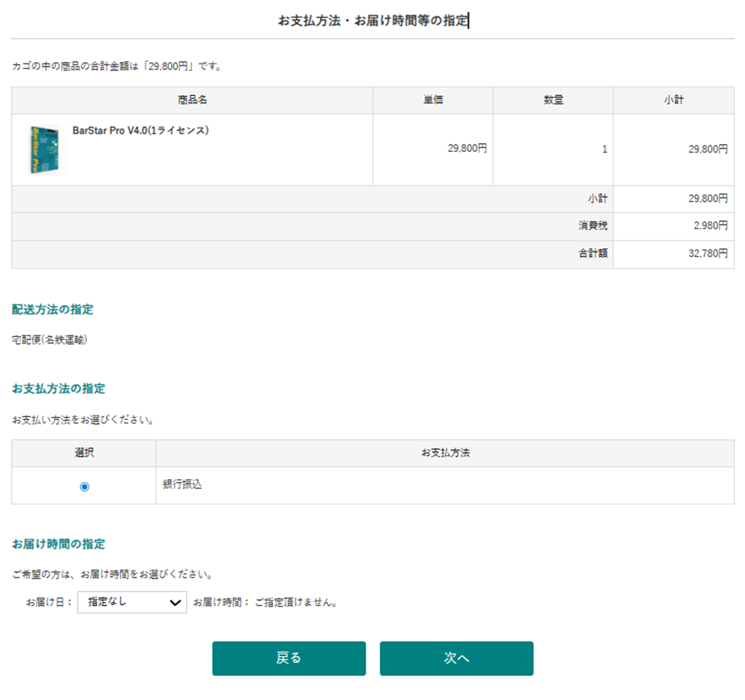Click the お支払方法 column header
The height and width of the screenshot is (700, 745).
tap(445, 453)
